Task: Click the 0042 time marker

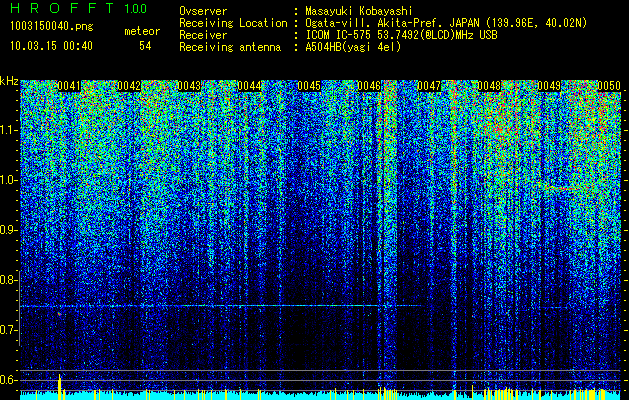Action: pos(129,86)
